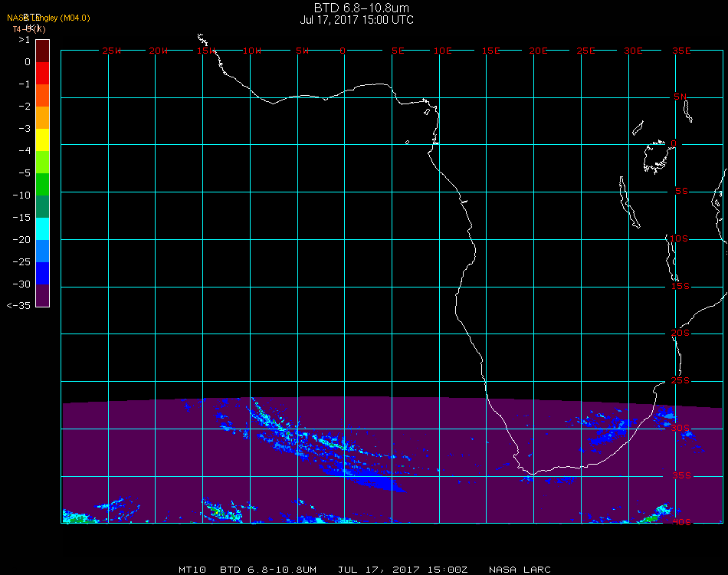Click the '10E' longitude label on top axis

443,51
